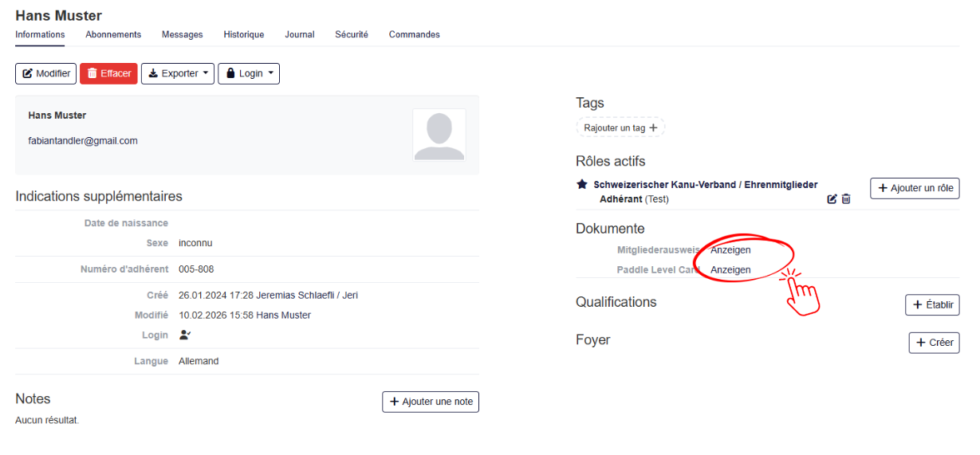Select the Journal tab
This screenshot has width=980, height=455.
[300, 34]
